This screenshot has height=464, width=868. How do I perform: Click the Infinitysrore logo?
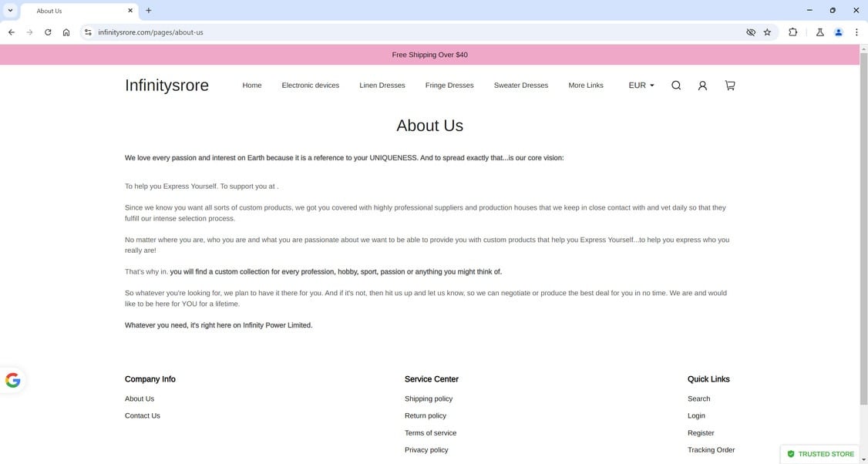167,86
